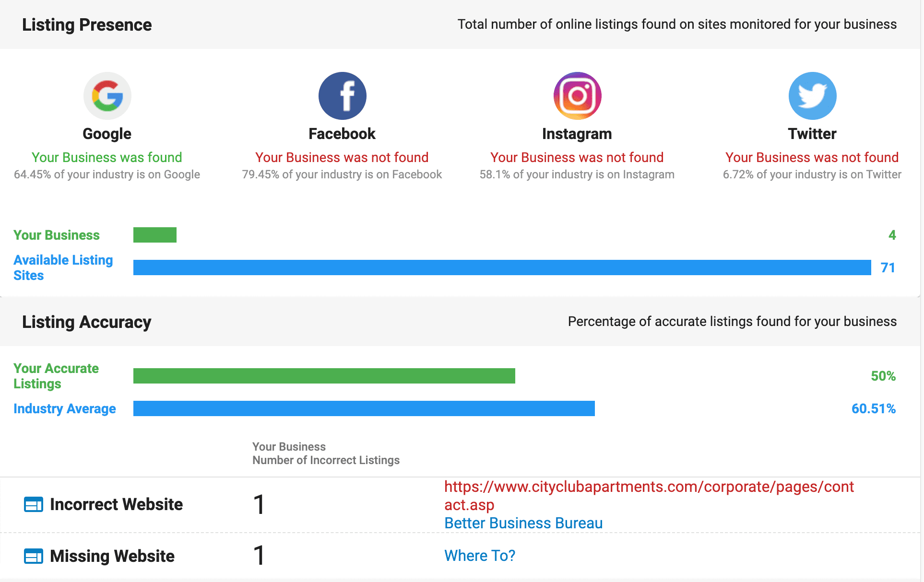Viewport: 924px width, 582px height.
Task: Click the Incorrect Website row icon
Action: point(34,504)
